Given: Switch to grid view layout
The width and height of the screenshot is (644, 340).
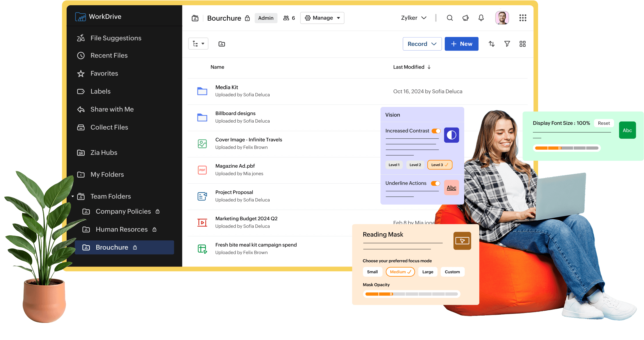Looking at the screenshot, I should tap(522, 44).
